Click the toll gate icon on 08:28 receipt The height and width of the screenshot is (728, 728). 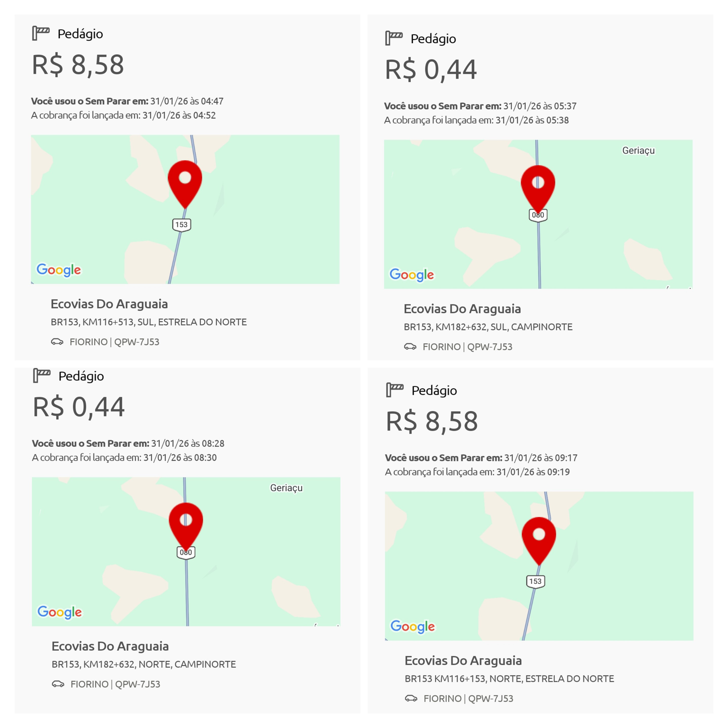click(x=41, y=375)
